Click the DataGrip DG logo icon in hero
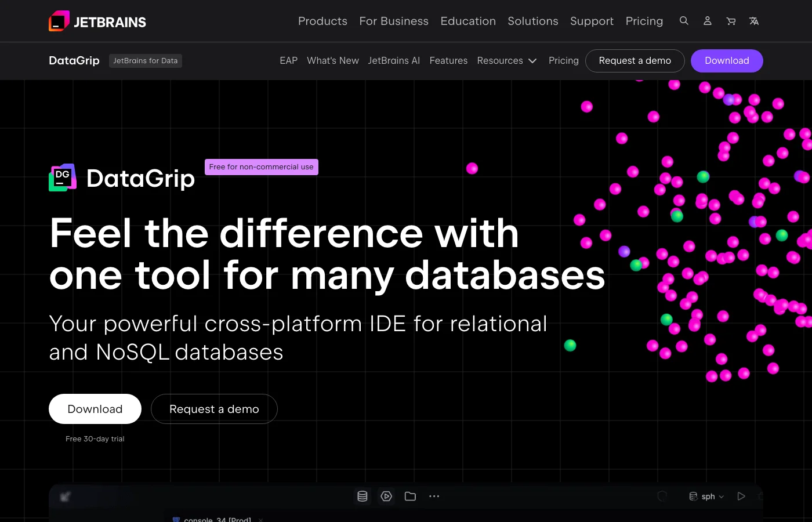This screenshot has height=522, width=812. [x=63, y=177]
